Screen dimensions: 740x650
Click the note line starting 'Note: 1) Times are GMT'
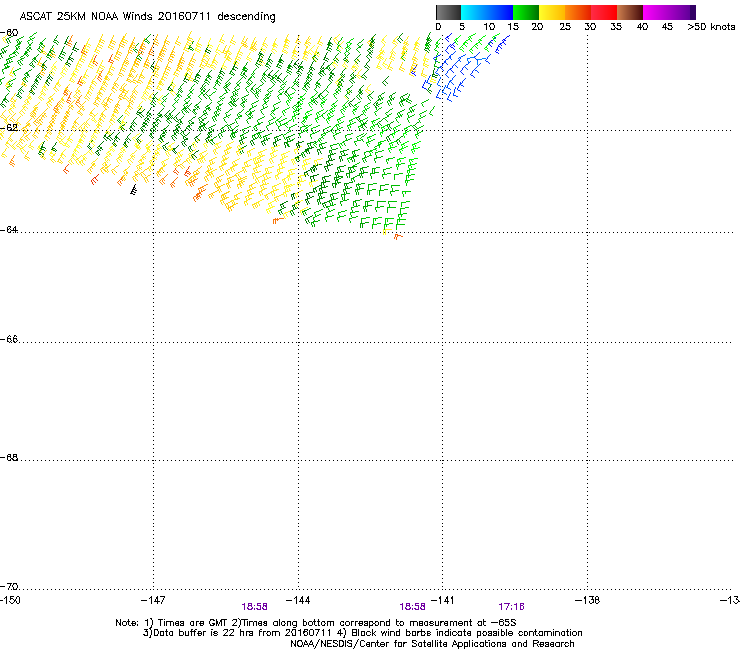(x=316, y=623)
